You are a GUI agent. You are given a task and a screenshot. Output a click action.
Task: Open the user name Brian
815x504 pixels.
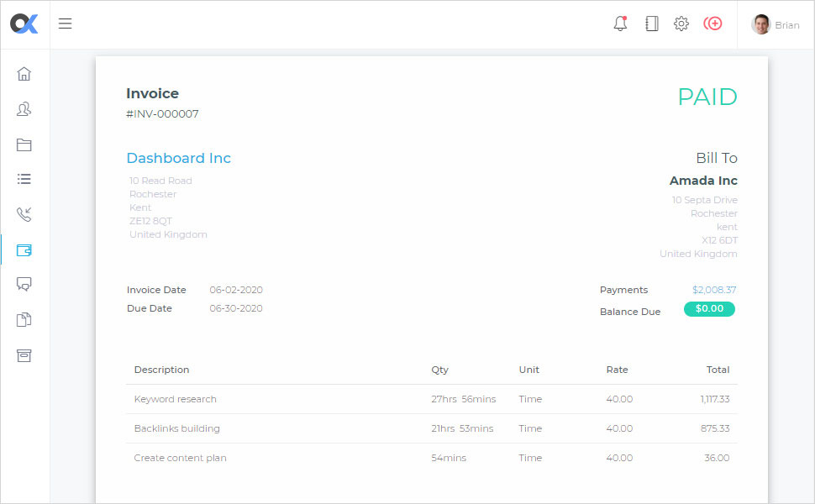pos(787,25)
